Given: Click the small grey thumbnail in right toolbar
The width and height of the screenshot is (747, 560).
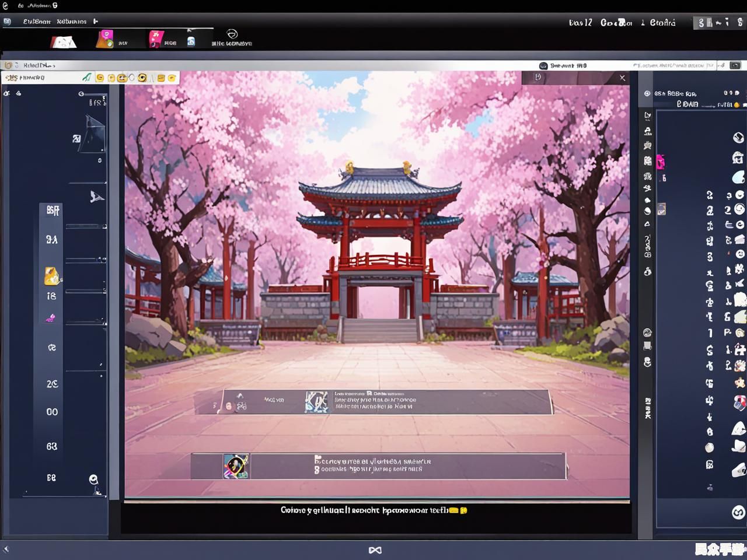Looking at the screenshot, I should pos(661,209).
